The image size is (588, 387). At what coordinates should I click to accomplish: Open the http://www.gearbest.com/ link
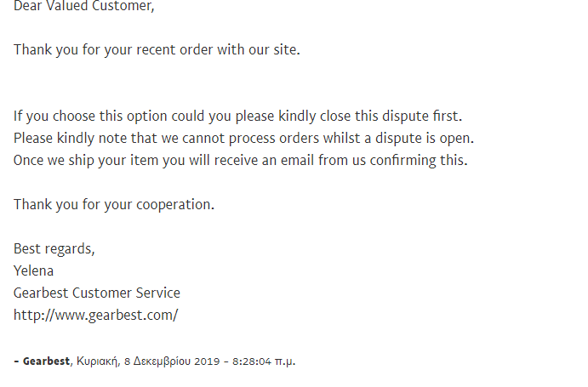pos(95,315)
